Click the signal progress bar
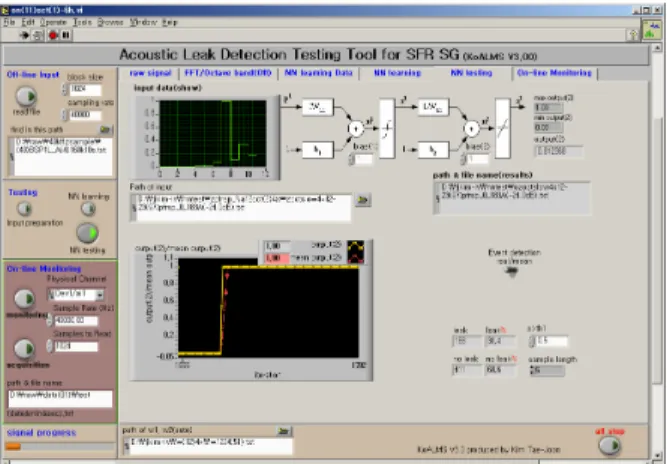Viewport: 667px width, 464px height. (x=60, y=447)
